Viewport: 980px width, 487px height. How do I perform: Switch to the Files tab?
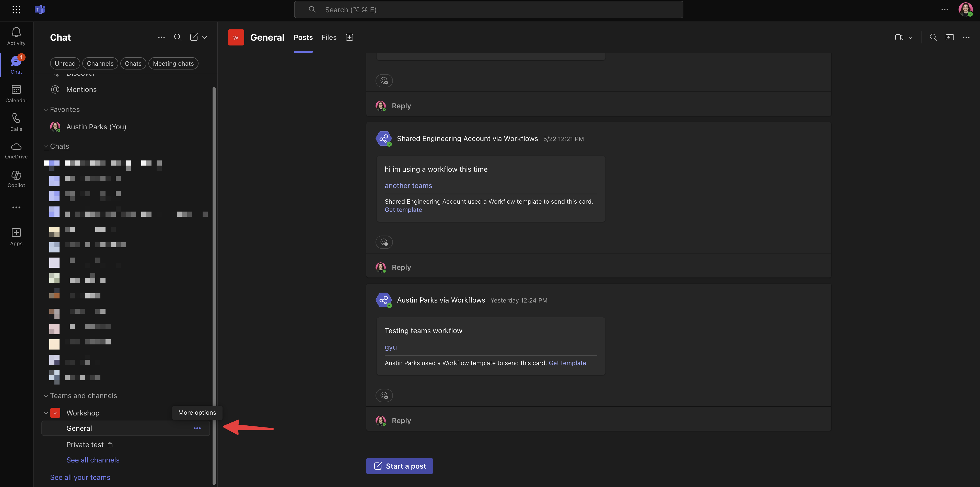(329, 37)
